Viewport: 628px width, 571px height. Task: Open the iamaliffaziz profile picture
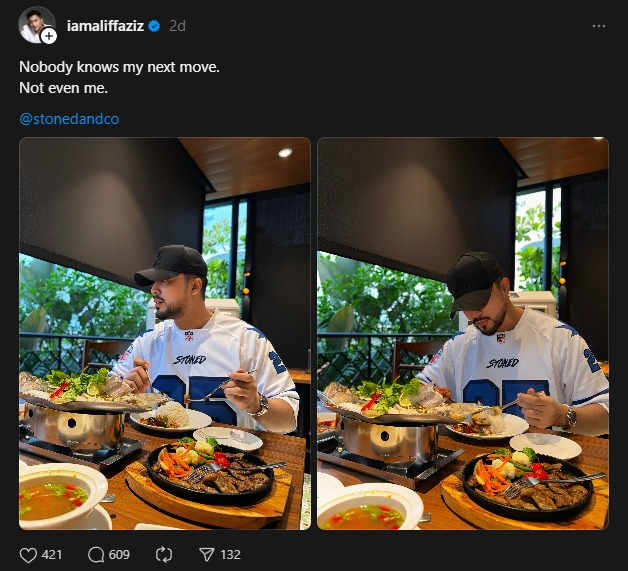click(x=35, y=24)
